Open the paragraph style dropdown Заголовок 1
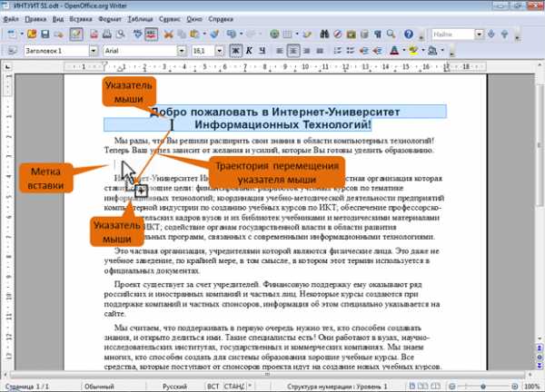Viewport: 545px width, 392px height. pyautogui.click(x=94, y=51)
